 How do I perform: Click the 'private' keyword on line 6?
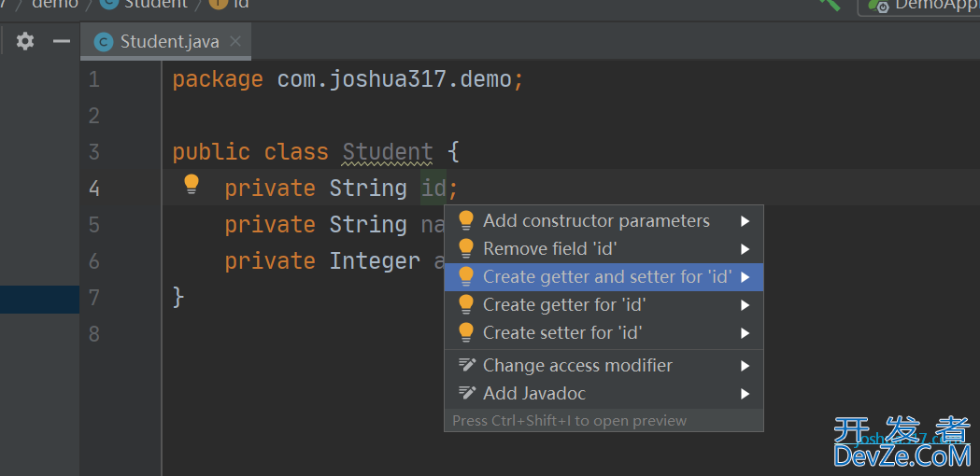(270, 260)
